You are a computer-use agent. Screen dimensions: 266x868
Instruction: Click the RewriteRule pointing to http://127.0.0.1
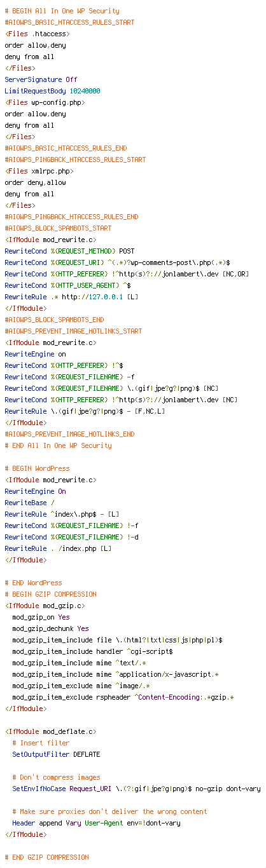71,297
